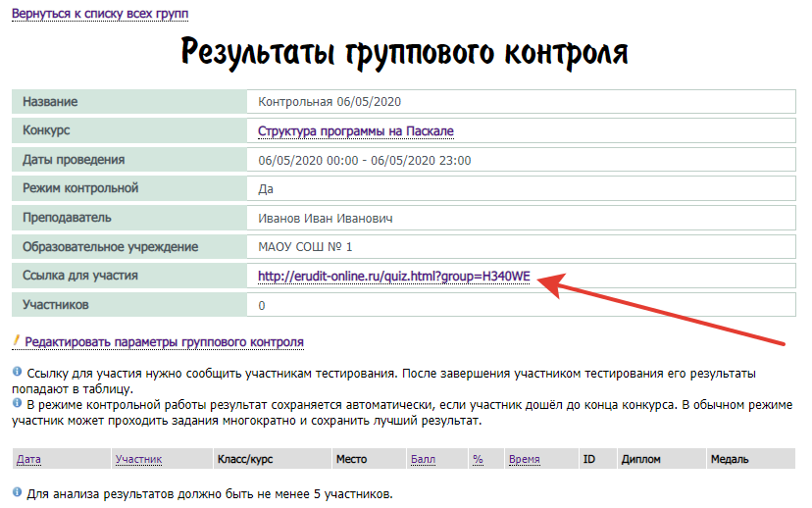Click the 'Даты проведения' row label
The width and height of the screenshot is (812, 508).
tap(74, 160)
